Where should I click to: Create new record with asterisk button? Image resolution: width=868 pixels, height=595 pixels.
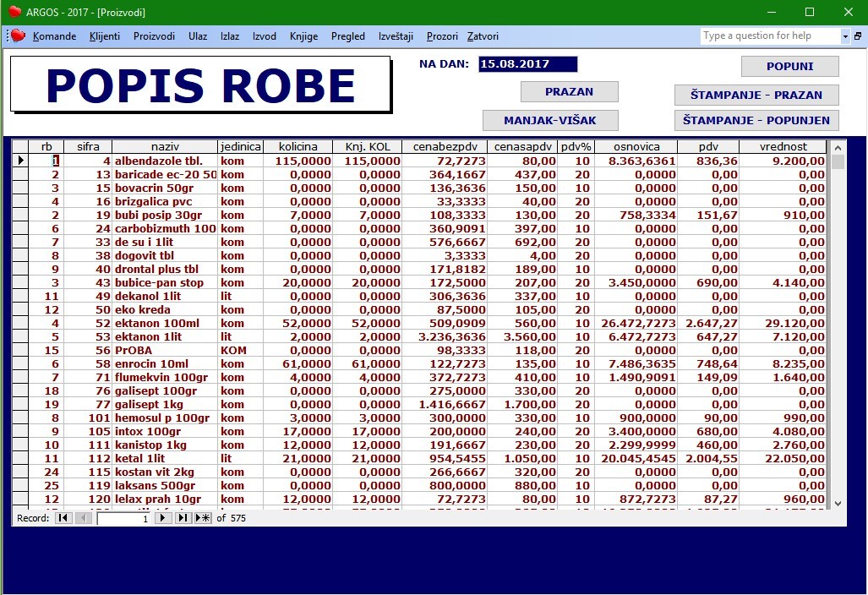tap(203, 518)
